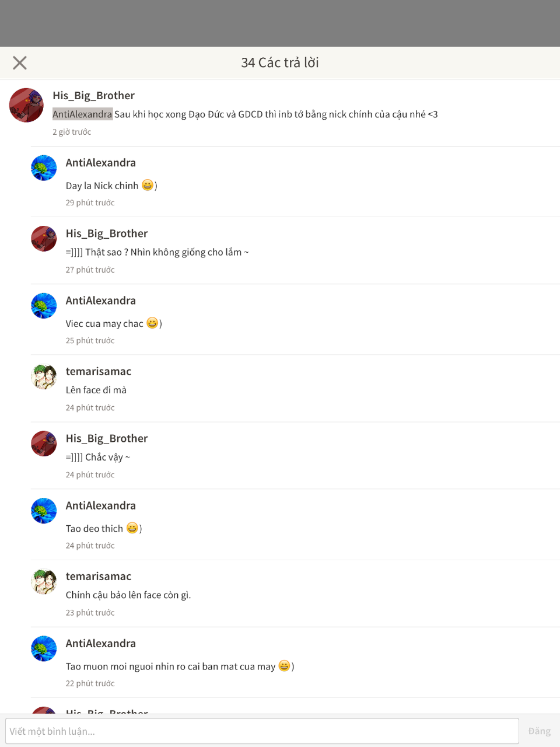Tap AntiAlexandra avatar beside 'Day la Nick chinh'
The width and height of the screenshot is (560, 747).
tap(44, 168)
